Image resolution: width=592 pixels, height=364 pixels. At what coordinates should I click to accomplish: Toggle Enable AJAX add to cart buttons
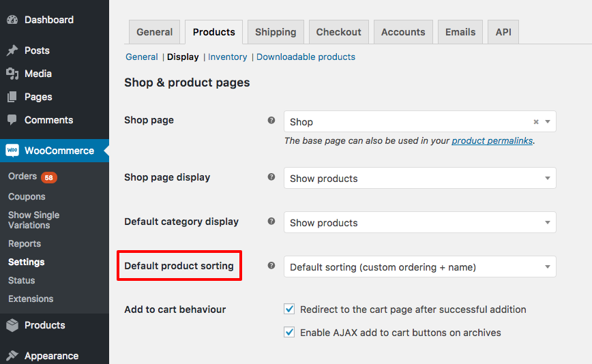point(289,333)
